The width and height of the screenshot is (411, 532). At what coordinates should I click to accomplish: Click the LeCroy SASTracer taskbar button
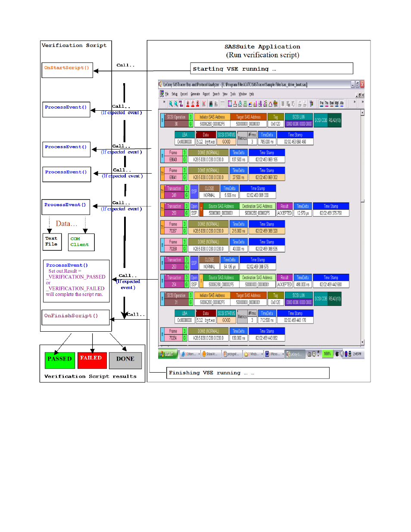[295, 354]
